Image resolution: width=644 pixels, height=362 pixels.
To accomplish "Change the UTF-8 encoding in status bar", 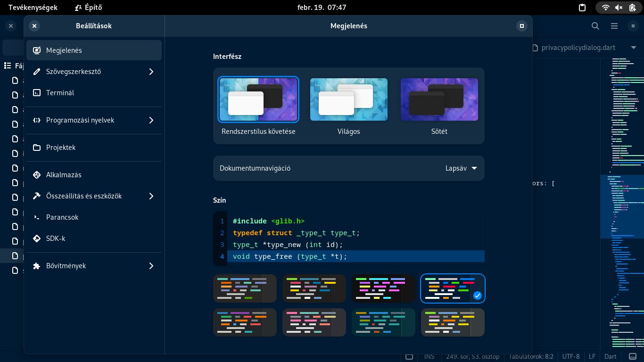I will 571,356.
